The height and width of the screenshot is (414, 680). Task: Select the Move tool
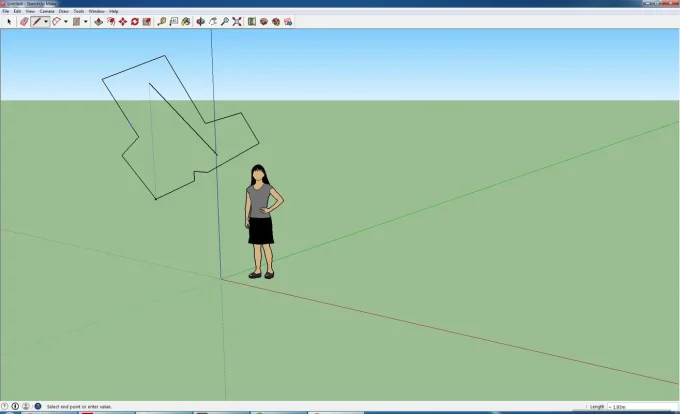pos(122,21)
